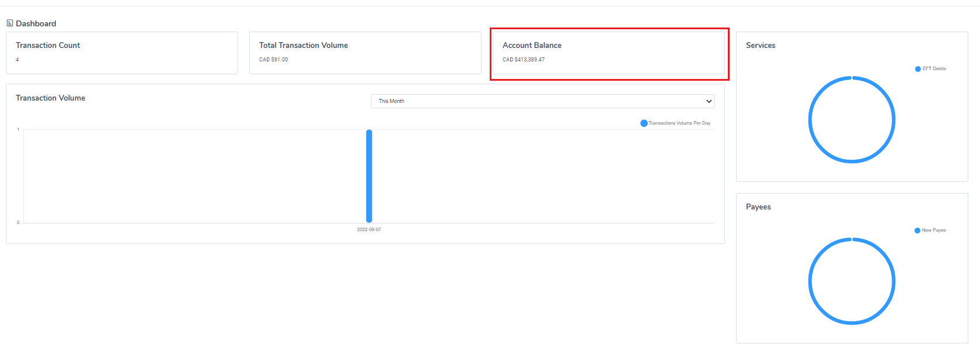Image resolution: width=980 pixels, height=361 pixels.
Task: Toggle Transactions Volume Per Day legend label
Action: pyautogui.click(x=679, y=123)
